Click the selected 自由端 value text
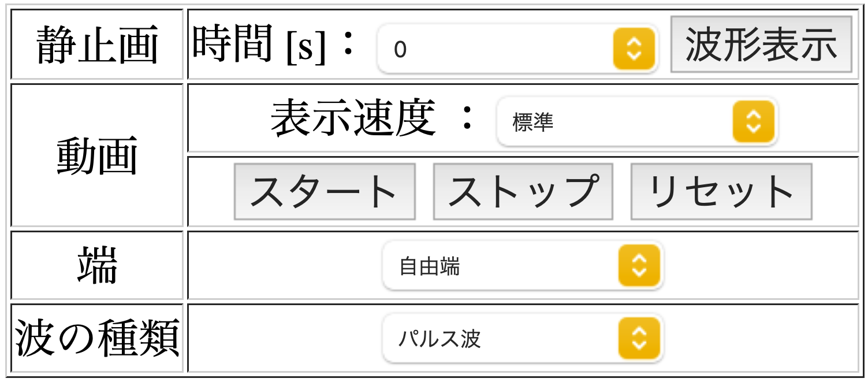This screenshot has width=868, height=382. tap(430, 267)
